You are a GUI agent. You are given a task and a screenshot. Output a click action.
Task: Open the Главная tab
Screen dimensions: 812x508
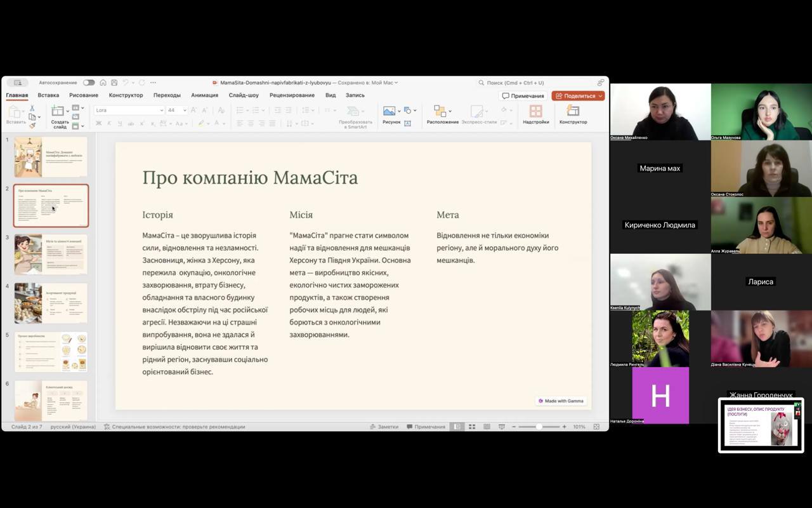point(17,95)
